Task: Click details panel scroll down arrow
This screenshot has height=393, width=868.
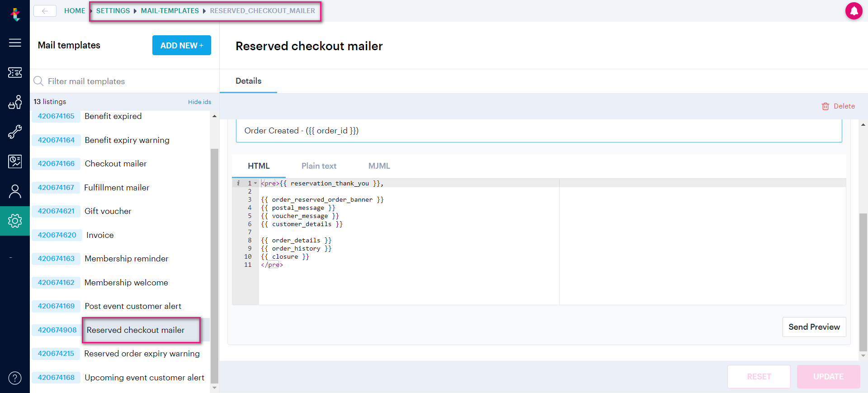Action: click(x=863, y=356)
